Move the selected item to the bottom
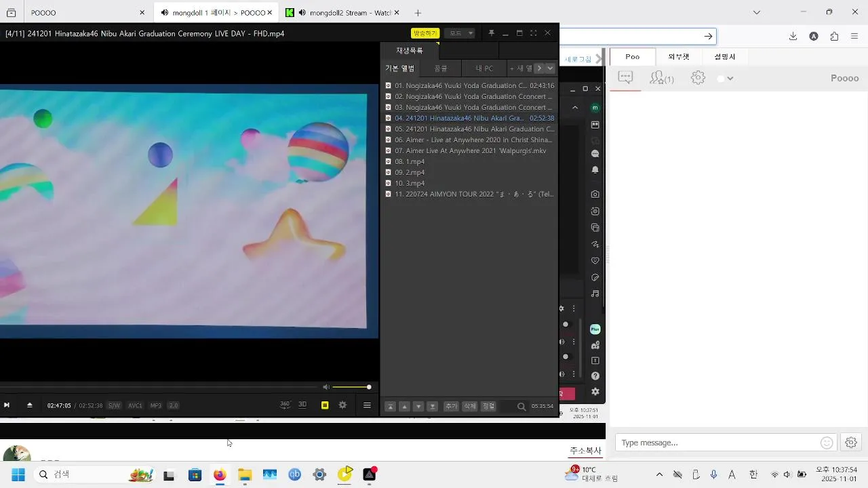Screen dimensions: 868x488 tap(433, 407)
